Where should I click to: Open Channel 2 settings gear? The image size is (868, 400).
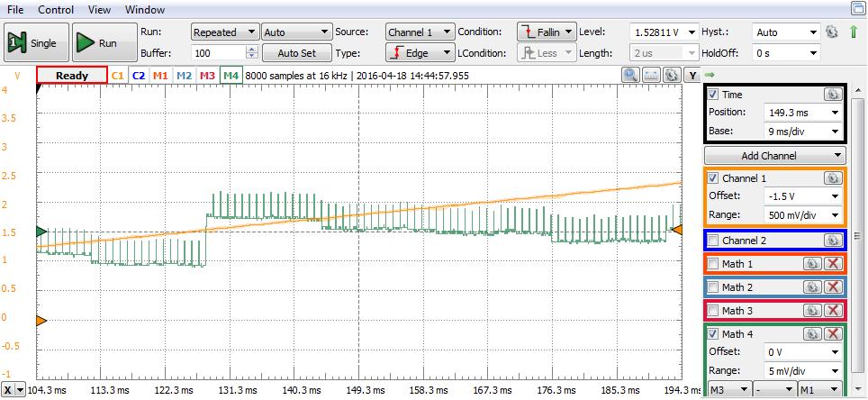point(832,241)
